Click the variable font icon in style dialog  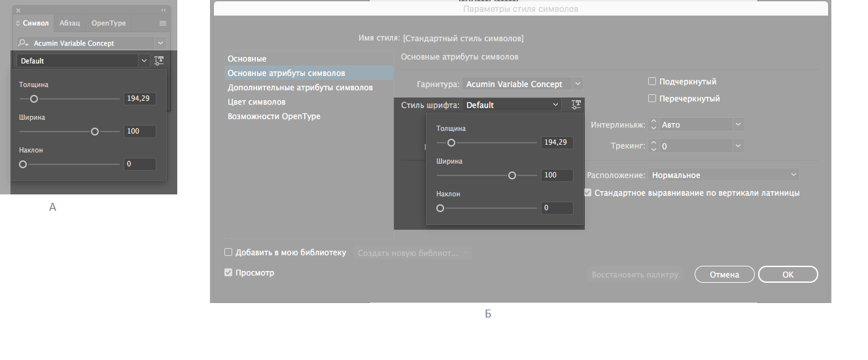[576, 105]
